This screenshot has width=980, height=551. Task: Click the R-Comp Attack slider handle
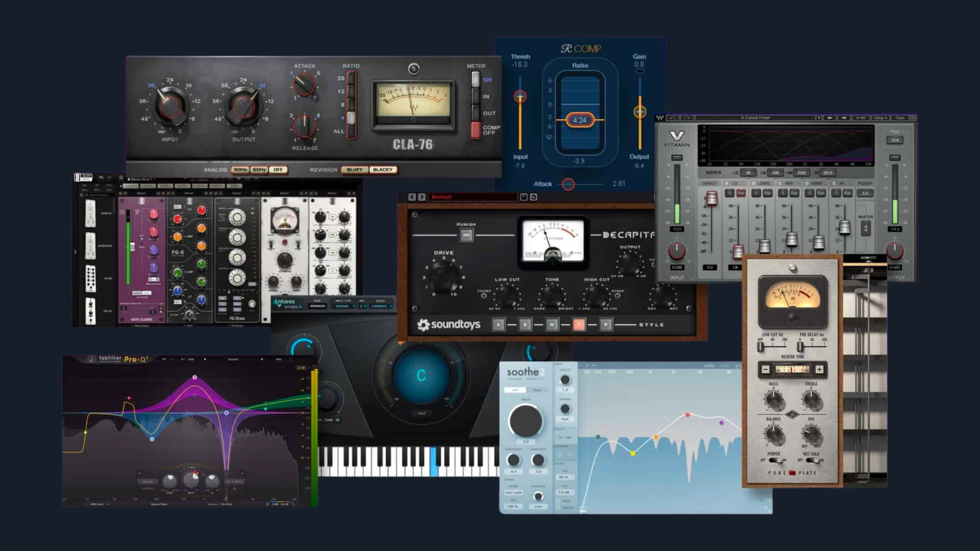568,184
